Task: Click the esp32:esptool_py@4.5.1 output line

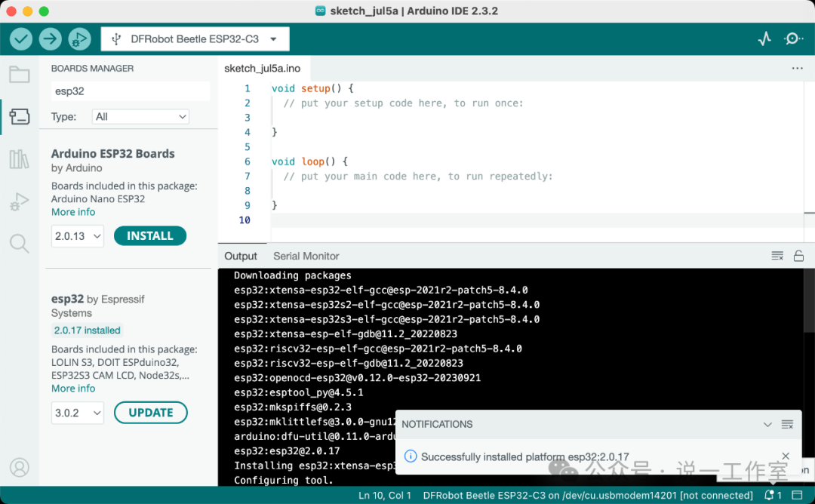Action: pyautogui.click(x=298, y=392)
